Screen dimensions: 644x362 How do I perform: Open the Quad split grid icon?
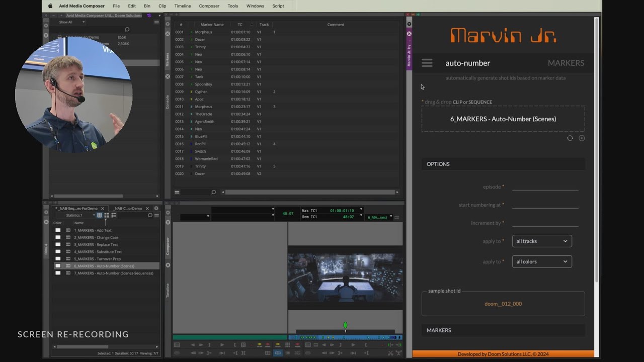pos(267,353)
